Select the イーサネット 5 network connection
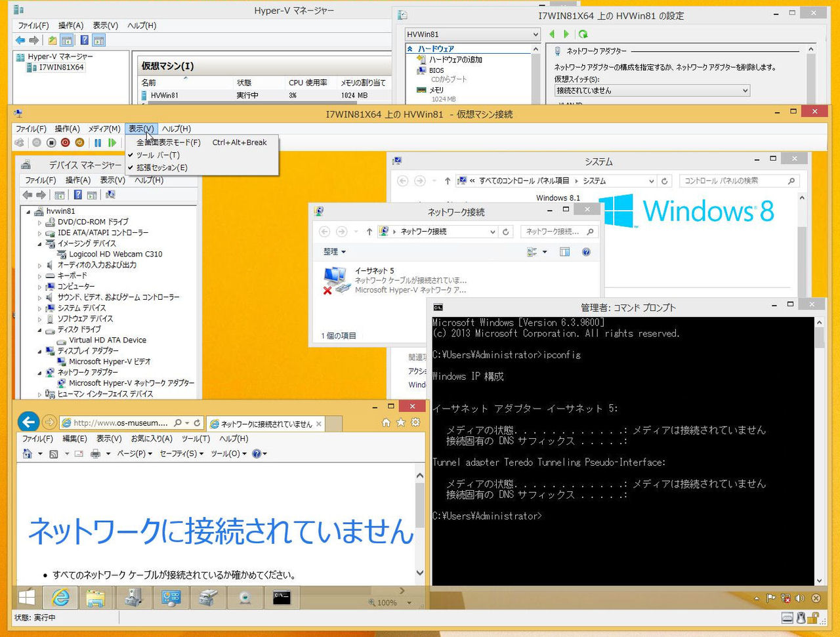This screenshot has height=637, width=840. pyautogui.click(x=395, y=280)
